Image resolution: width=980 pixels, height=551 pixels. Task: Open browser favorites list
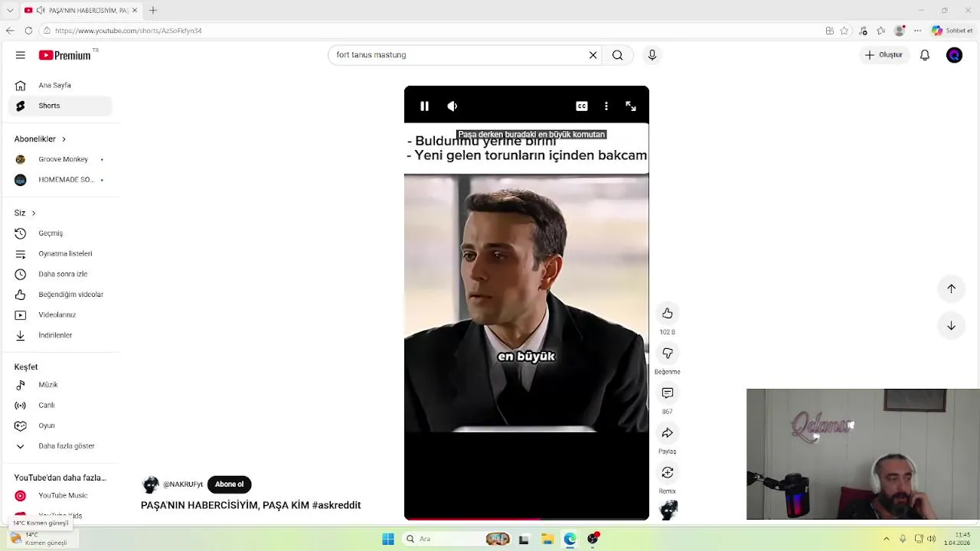point(880,31)
